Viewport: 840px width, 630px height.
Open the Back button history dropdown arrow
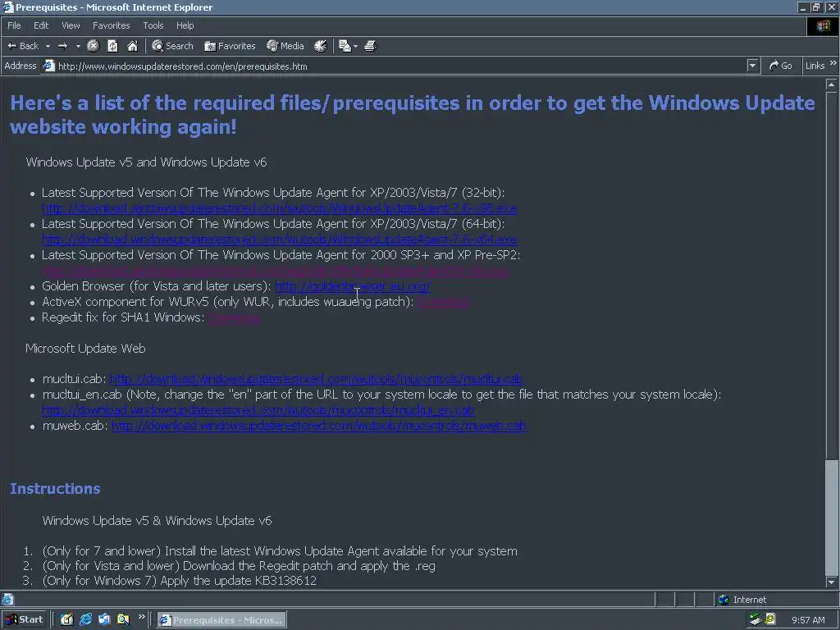(x=48, y=47)
